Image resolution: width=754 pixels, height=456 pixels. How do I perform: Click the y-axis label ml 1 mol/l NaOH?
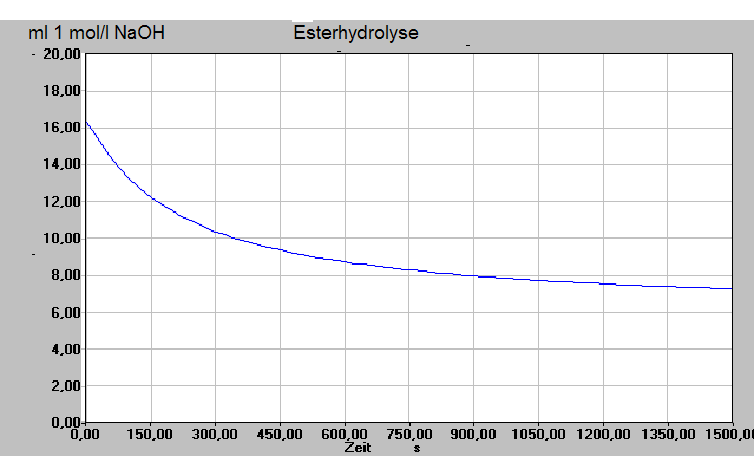[97, 33]
